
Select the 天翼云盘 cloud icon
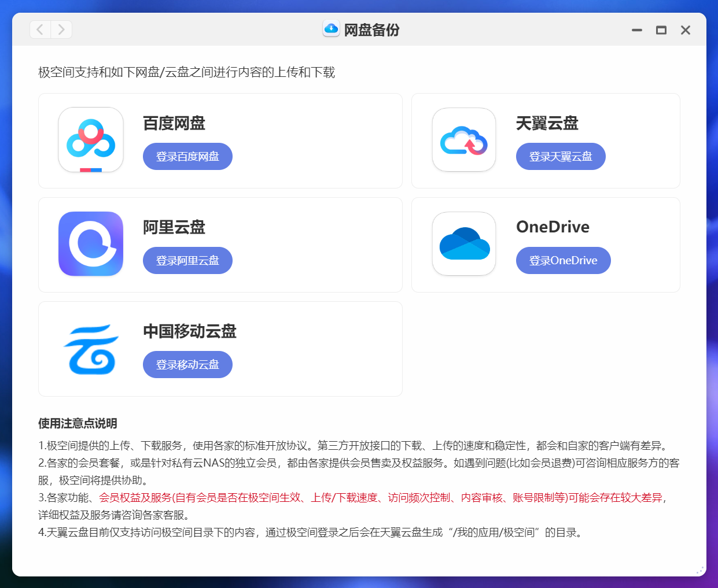coord(464,139)
